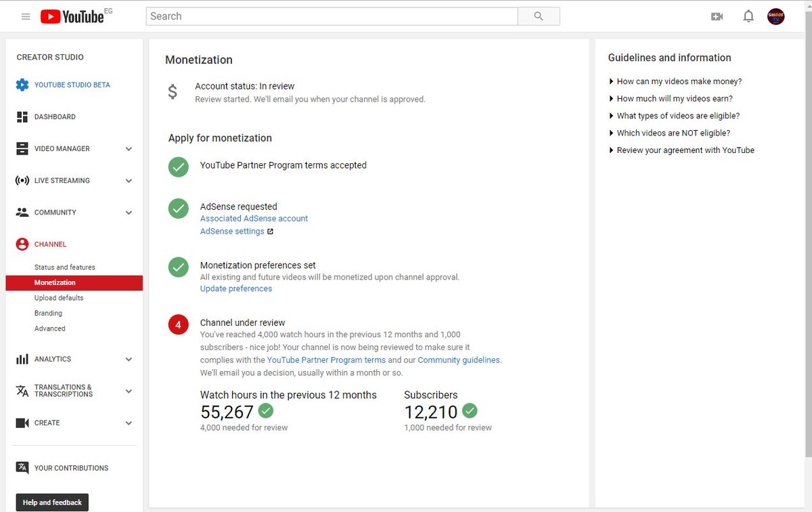
Task: Expand 'Which videos are NOT eligible?'
Action: coord(669,133)
